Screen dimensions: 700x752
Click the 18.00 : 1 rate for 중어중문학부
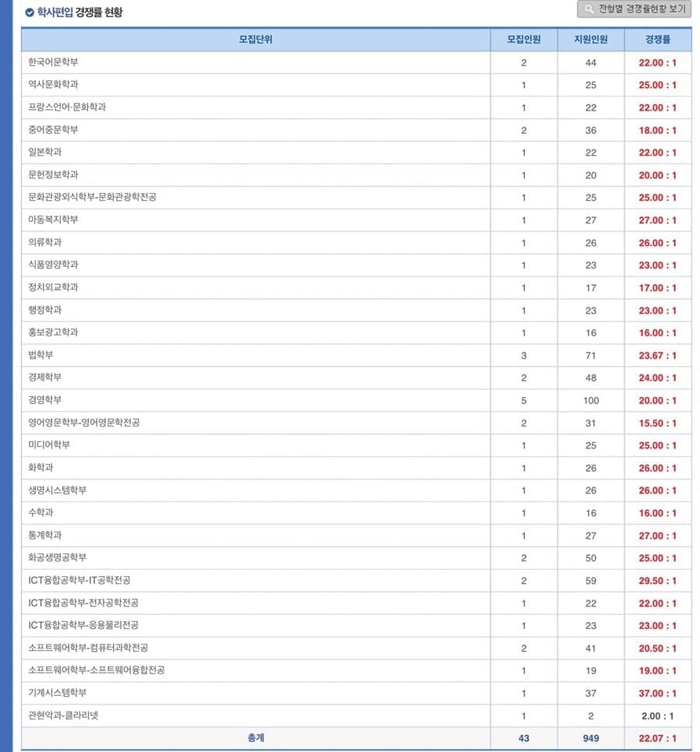click(657, 131)
